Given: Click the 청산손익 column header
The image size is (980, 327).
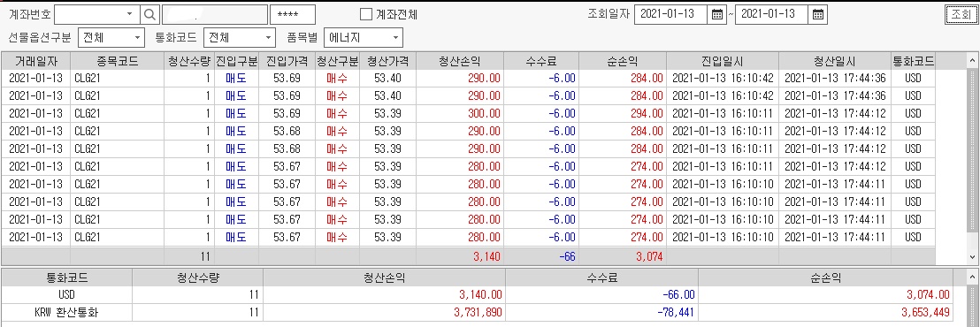Looking at the screenshot, I should tap(461, 61).
